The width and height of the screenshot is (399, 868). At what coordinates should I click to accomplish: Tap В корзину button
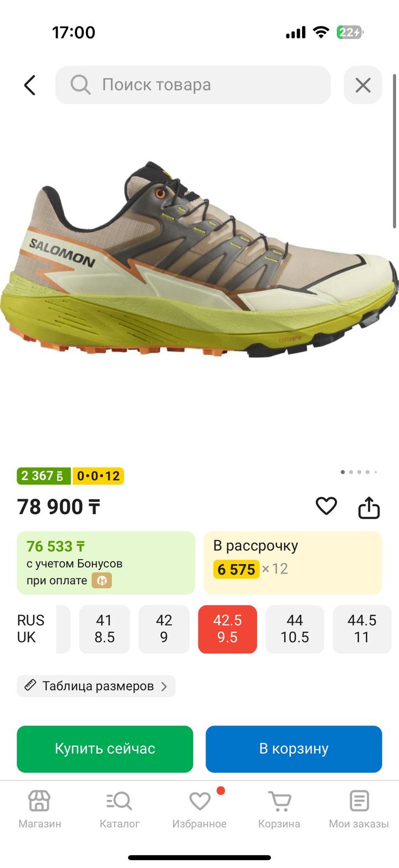coord(294,749)
